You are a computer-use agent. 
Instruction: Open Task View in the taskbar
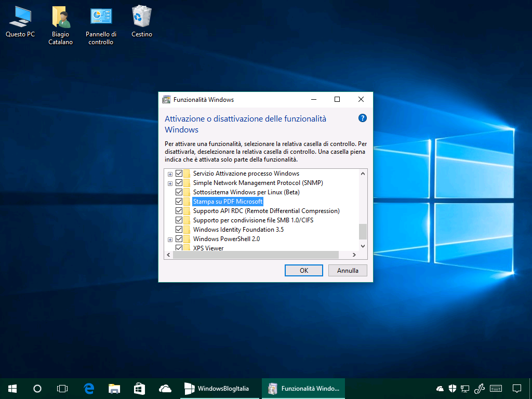pos(62,389)
